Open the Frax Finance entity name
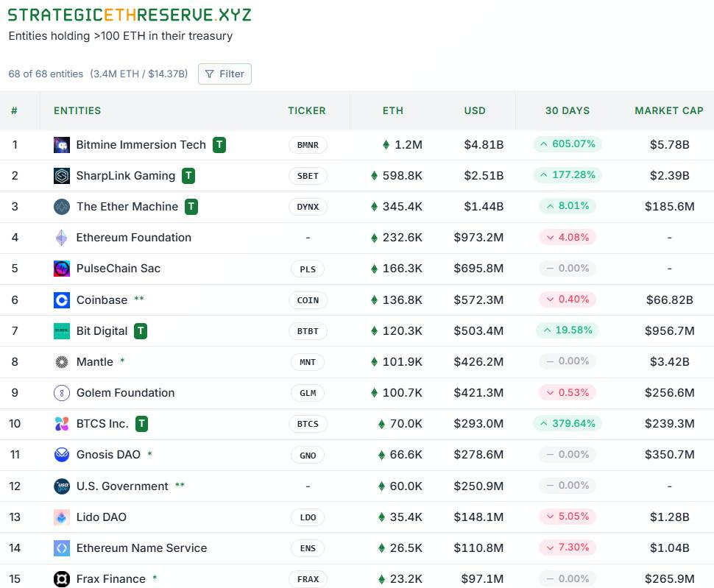Screen dimensions: 714x588 (111, 579)
